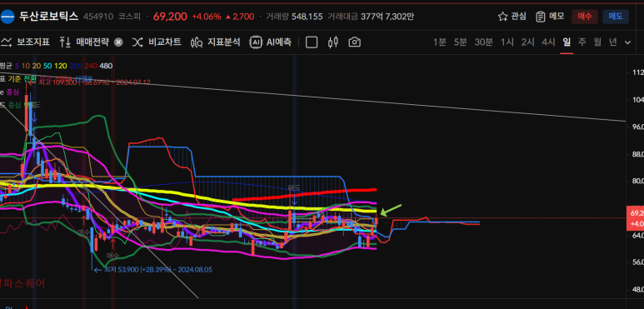Click the white 480 moving average label
This screenshot has width=644, height=309.
[x=106, y=66]
